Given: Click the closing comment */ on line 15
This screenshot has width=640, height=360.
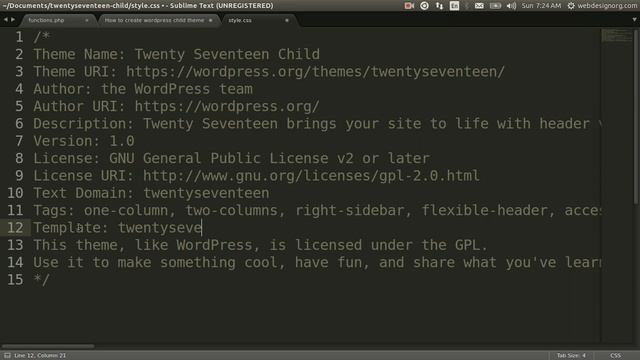Looking at the screenshot, I should tap(42, 280).
